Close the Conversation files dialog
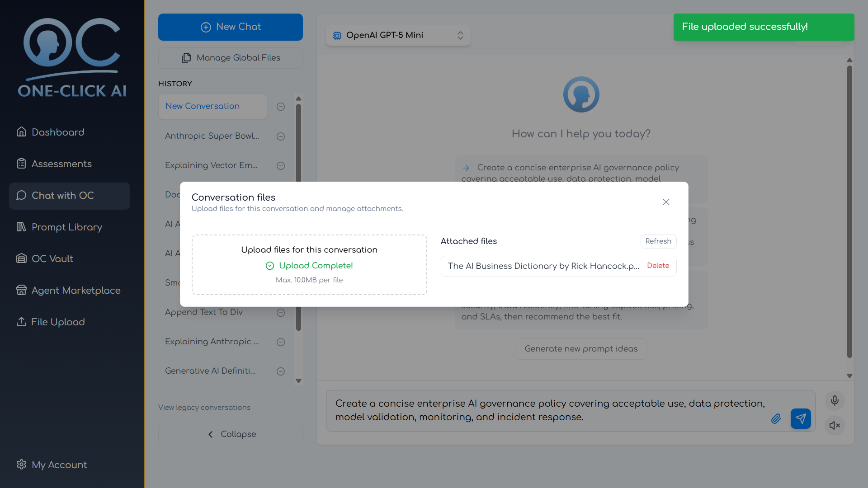Image resolution: width=868 pixels, height=488 pixels. pos(666,202)
